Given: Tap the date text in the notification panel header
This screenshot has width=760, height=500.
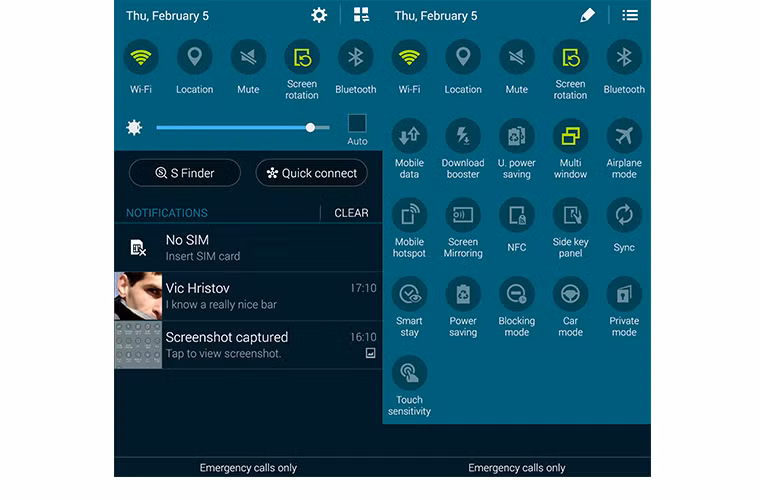Looking at the screenshot, I should pos(167,16).
